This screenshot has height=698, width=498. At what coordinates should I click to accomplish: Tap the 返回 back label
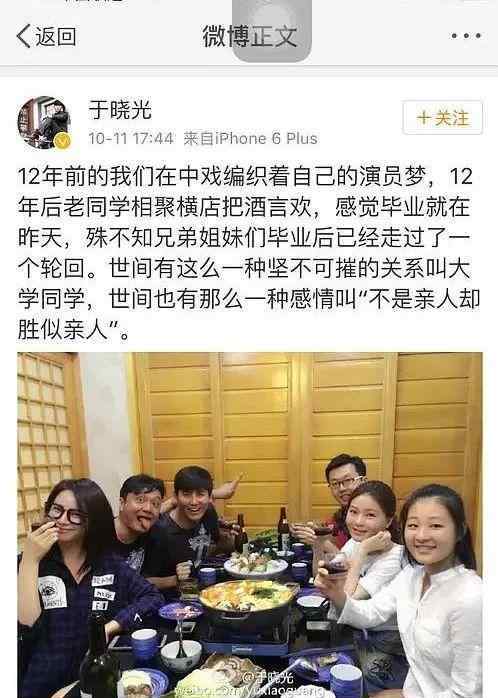(56, 37)
